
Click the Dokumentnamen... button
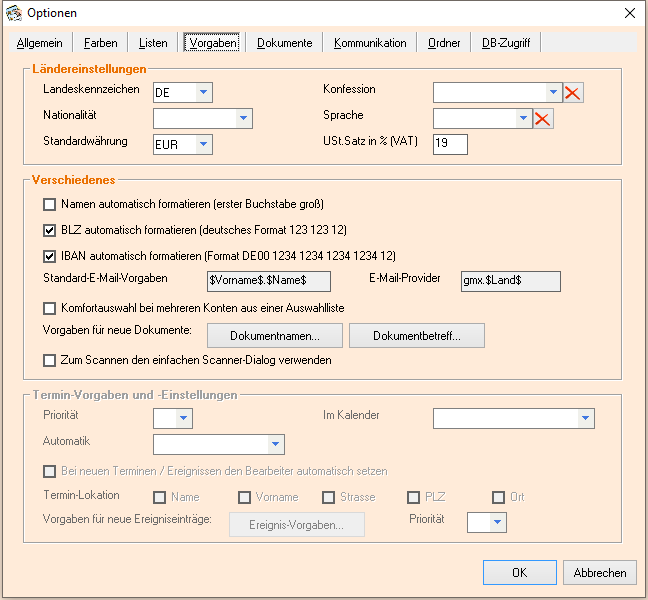click(275, 335)
